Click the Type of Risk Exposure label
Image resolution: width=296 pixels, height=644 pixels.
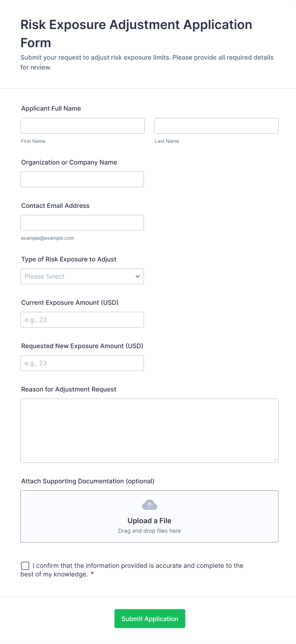coord(69,259)
